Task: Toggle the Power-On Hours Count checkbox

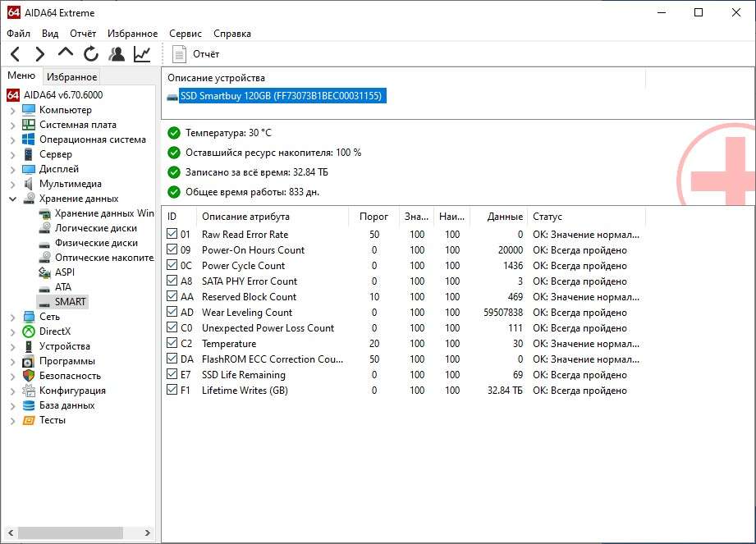Action: 172,249
